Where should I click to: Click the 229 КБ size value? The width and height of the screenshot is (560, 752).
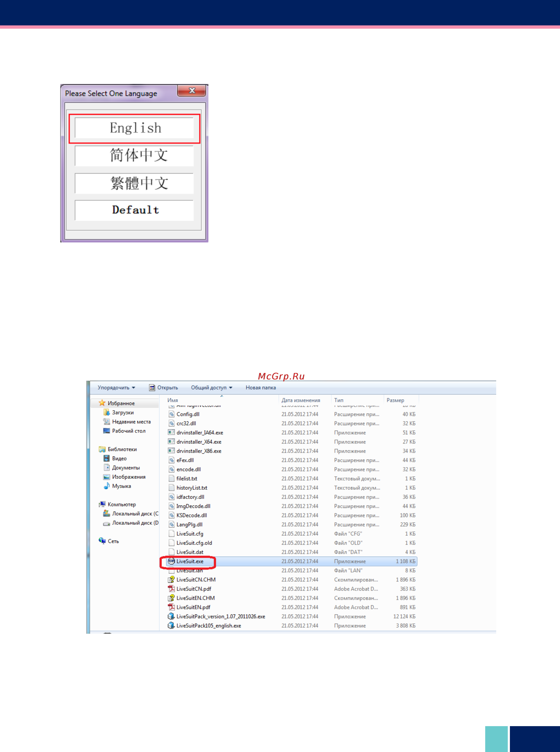[407, 524]
